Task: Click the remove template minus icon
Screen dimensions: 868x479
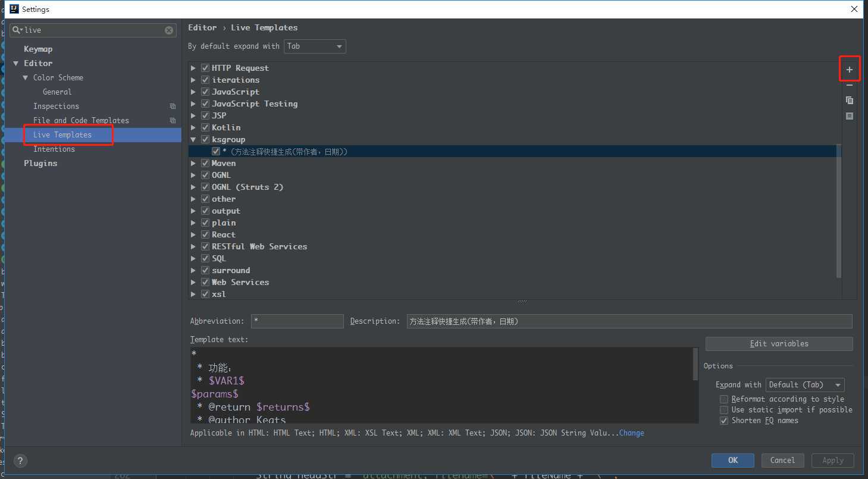Action: click(x=850, y=85)
